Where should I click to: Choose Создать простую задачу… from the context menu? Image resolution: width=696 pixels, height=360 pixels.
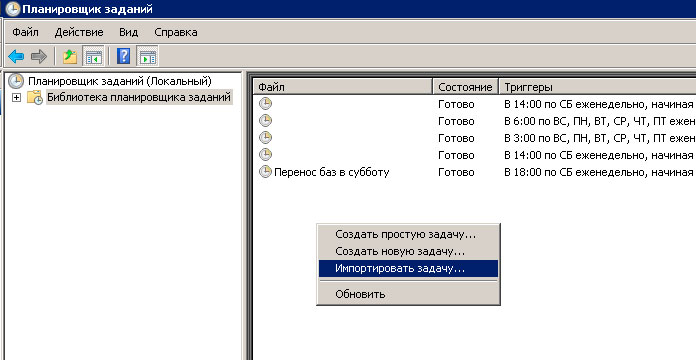coord(408,234)
